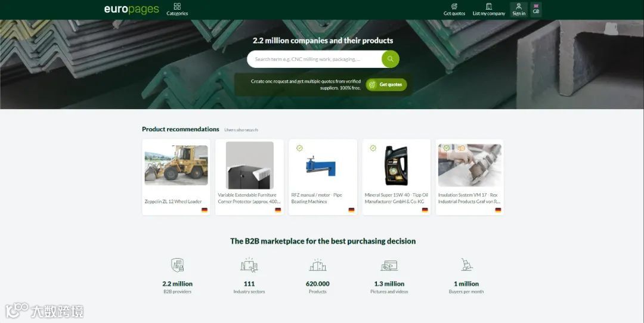Open List my company in header
The image size is (644, 323).
(489, 10)
